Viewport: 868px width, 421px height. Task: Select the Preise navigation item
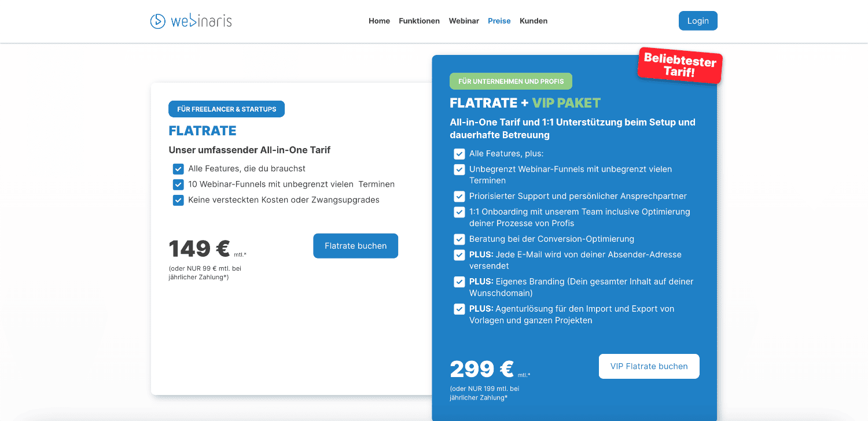coord(499,21)
